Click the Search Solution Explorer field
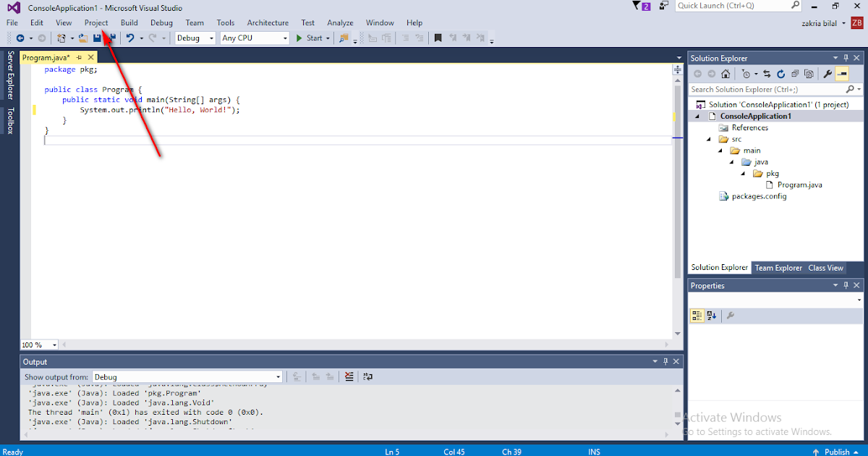This screenshot has height=456, width=868. (766, 89)
